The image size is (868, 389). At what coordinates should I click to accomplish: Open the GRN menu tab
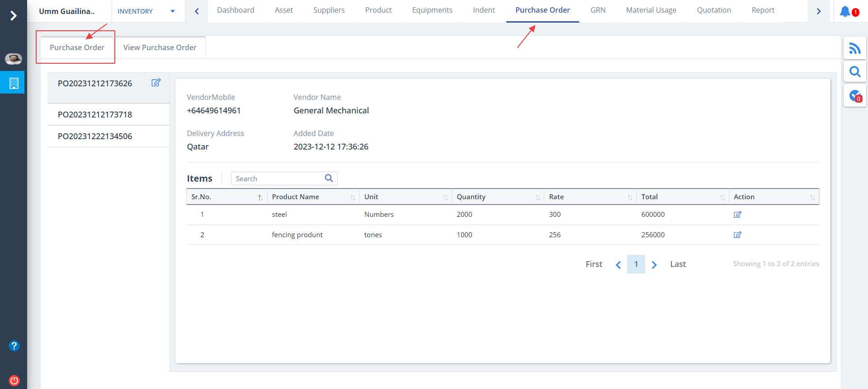tap(598, 10)
